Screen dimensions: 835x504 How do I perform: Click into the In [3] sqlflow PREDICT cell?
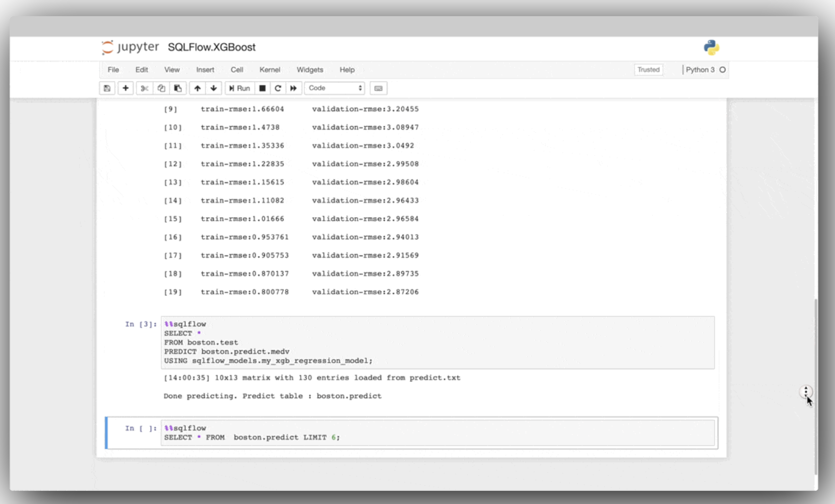[x=438, y=342]
